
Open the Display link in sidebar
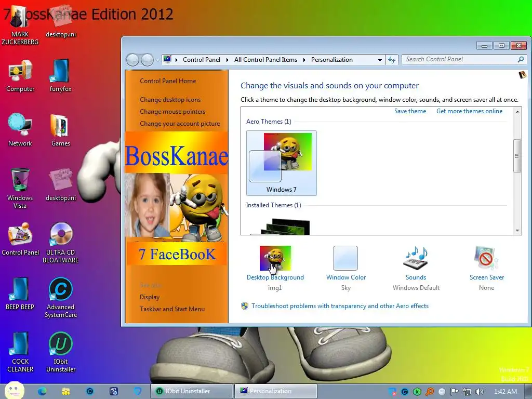(150, 297)
